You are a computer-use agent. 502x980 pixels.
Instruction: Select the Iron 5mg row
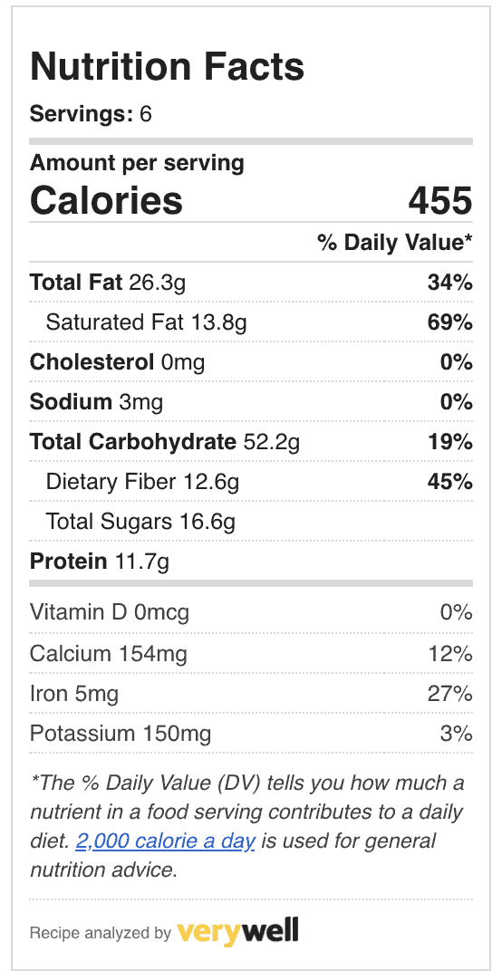pyautogui.click(x=251, y=693)
